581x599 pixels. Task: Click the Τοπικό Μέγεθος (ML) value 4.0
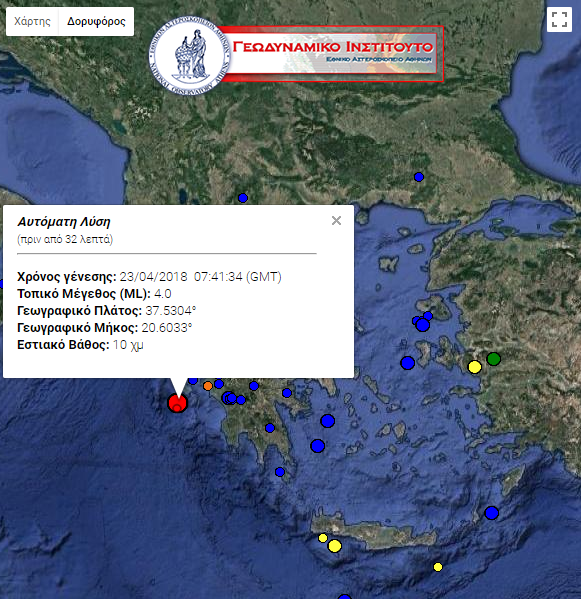[163, 294]
